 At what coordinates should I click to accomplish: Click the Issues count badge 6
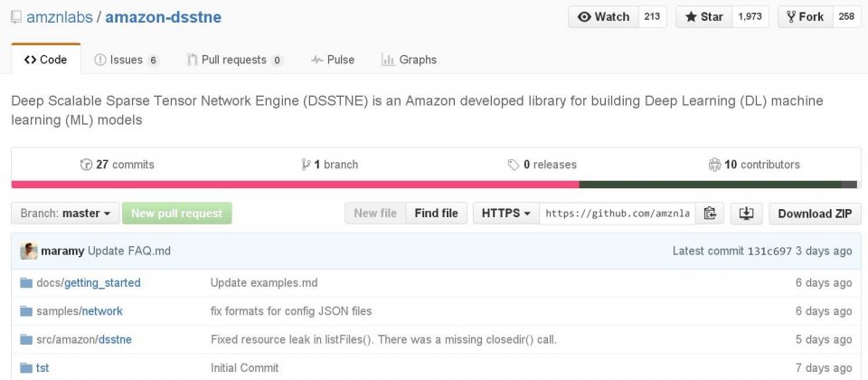coord(154,61)
